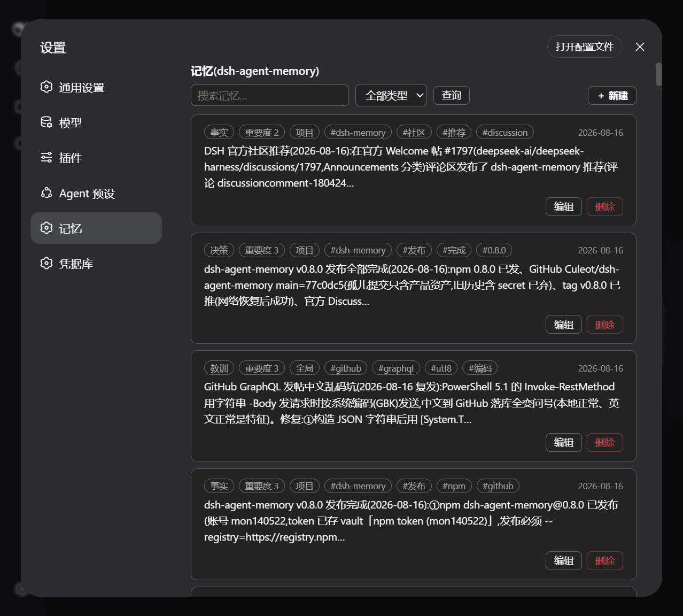Click the 记忆(dsh-agent-memory) heading
This screenshot has width=683, height=616.
tap(255, 71)
